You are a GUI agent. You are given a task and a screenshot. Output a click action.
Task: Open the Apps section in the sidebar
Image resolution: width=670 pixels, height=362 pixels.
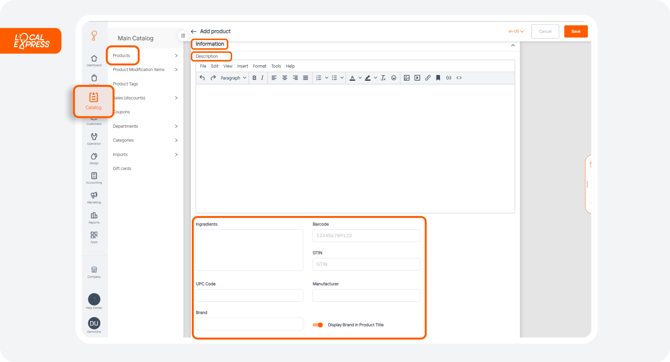94,237
